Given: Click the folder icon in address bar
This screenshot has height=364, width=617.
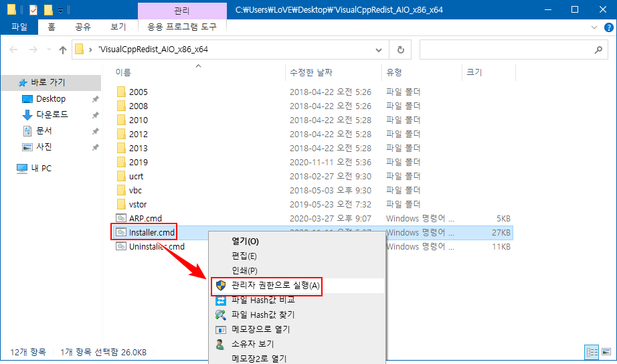Looking at the screenshot, I should pos(79,50).
